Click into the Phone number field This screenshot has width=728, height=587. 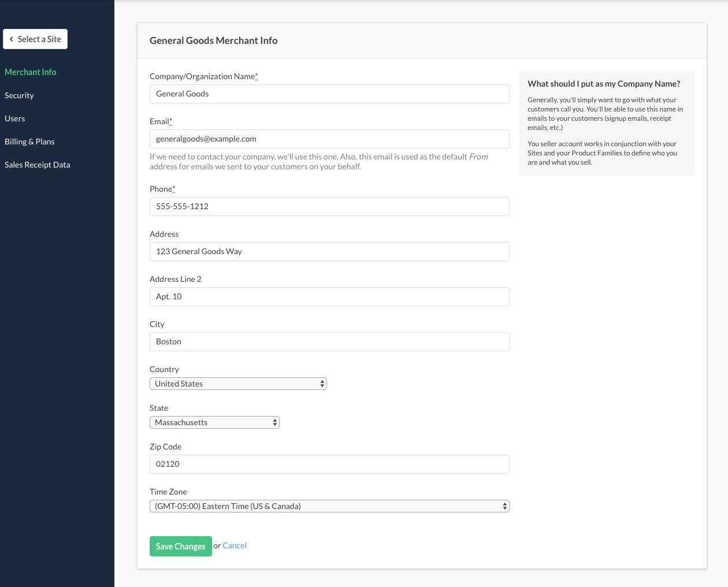pos(329,206)
